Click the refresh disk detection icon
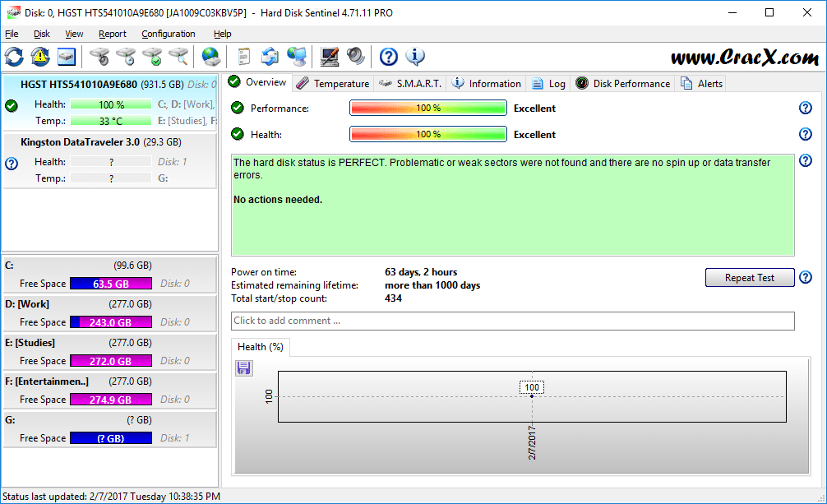The image size is (827, 504). click(x=15, y=57)
